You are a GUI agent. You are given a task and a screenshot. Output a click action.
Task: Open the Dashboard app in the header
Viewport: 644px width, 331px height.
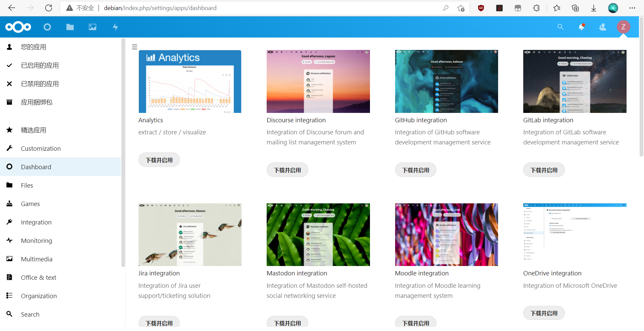coord(47,27)
